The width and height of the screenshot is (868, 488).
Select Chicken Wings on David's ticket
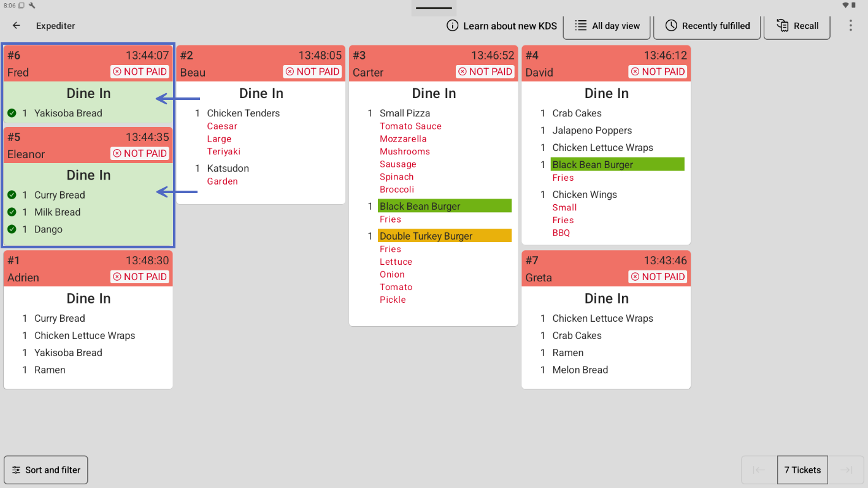[585, 195]
